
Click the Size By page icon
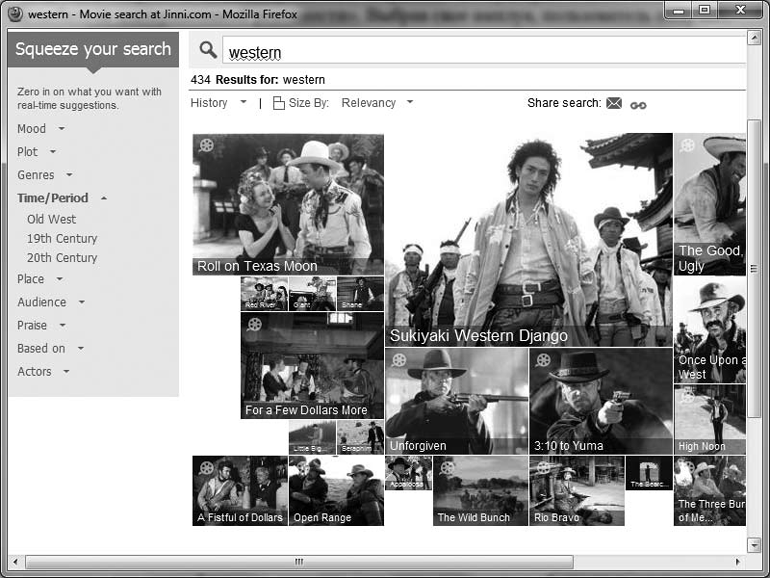pos(279,103)
